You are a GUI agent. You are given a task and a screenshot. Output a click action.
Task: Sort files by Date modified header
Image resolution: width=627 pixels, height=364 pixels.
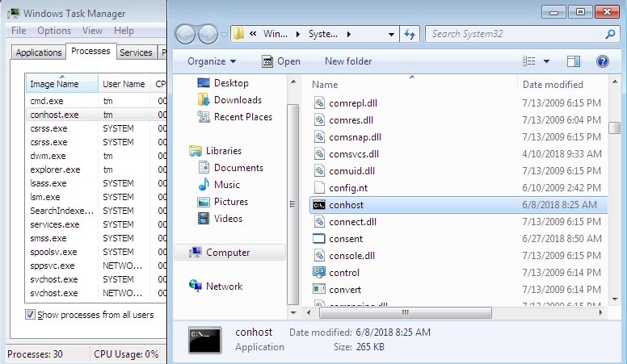563,84
